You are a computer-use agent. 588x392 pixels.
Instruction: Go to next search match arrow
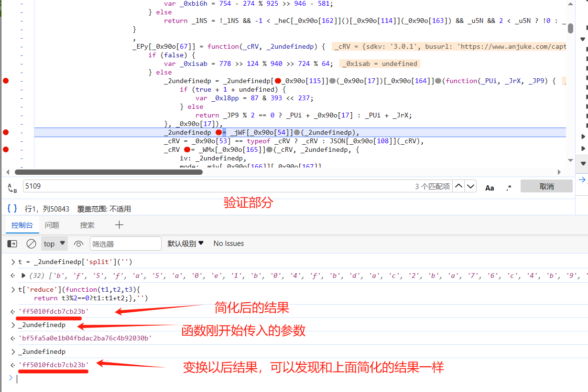coord(471,186)
